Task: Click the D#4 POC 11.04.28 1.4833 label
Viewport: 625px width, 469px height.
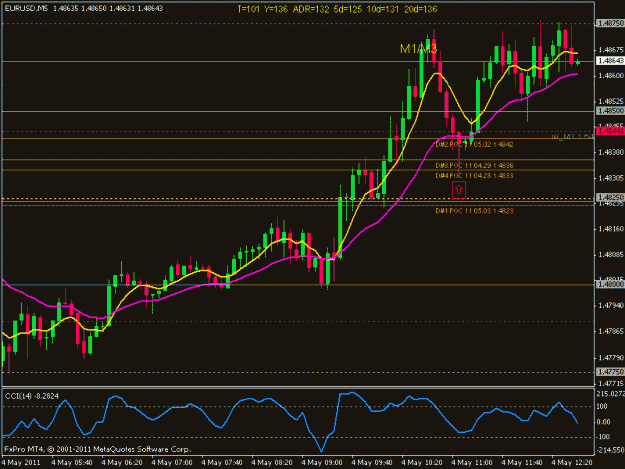Action: [474, 176]
